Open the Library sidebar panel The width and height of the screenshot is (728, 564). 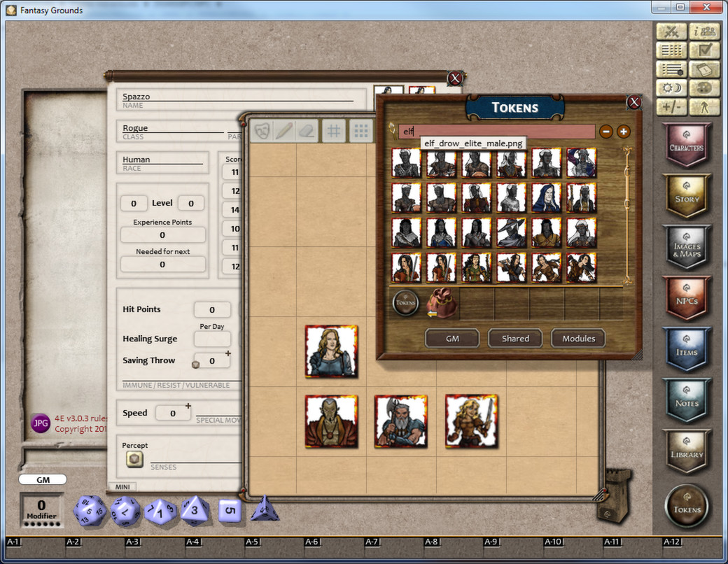(x=687, y=451)
